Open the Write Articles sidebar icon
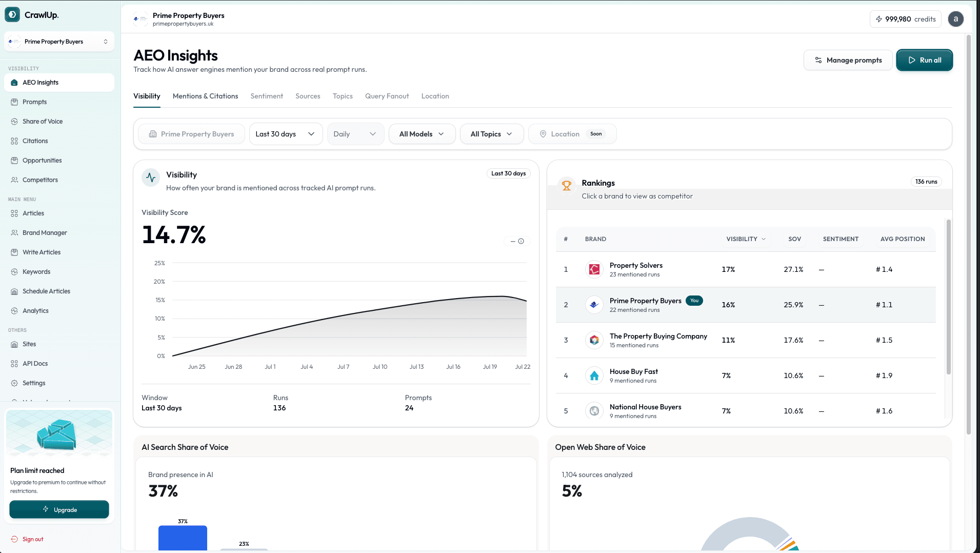This screenshot has width=980, height=553. pyautogui.click(x=14, y=252)
